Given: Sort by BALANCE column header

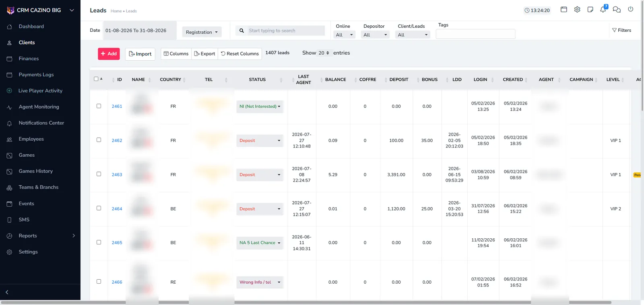Looking at the screenshot, I should pos(335,80).
